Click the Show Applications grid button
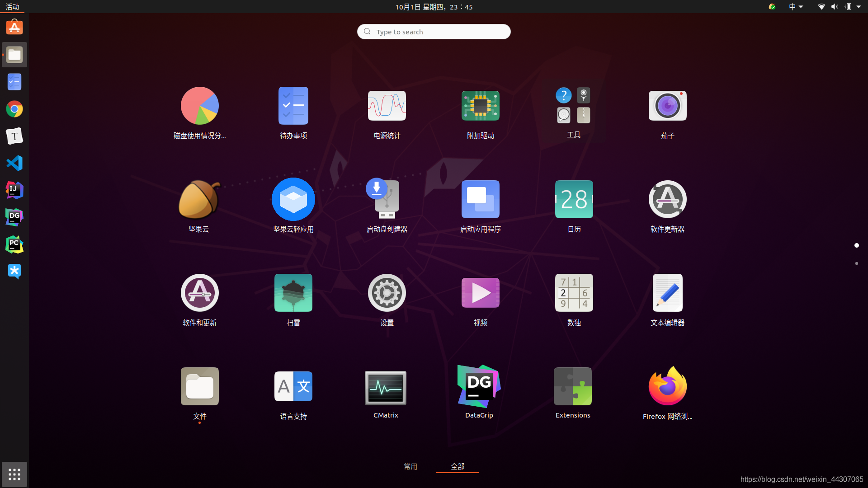Screen dimensions: 868x488 click(x=14, y=474)
